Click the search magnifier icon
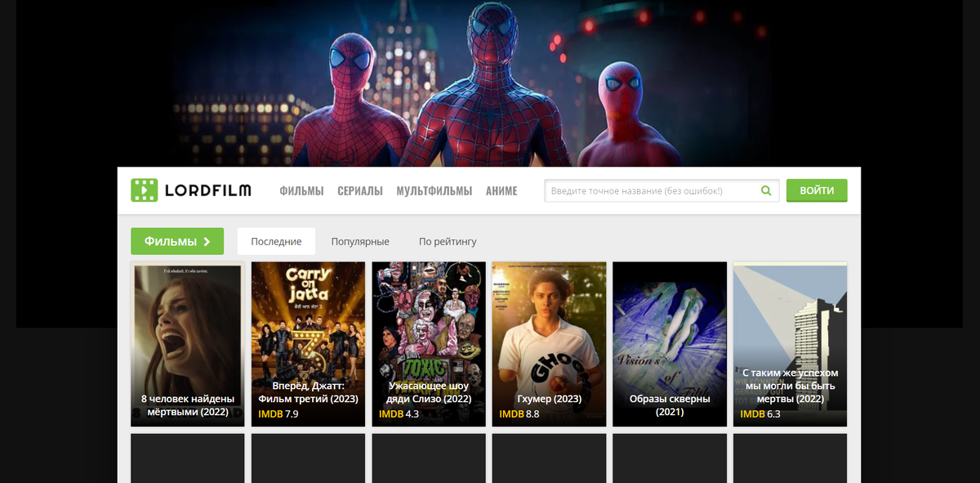The width and height of the screenshot is (980, 483). pyautogui.click(x=766, y=190)
